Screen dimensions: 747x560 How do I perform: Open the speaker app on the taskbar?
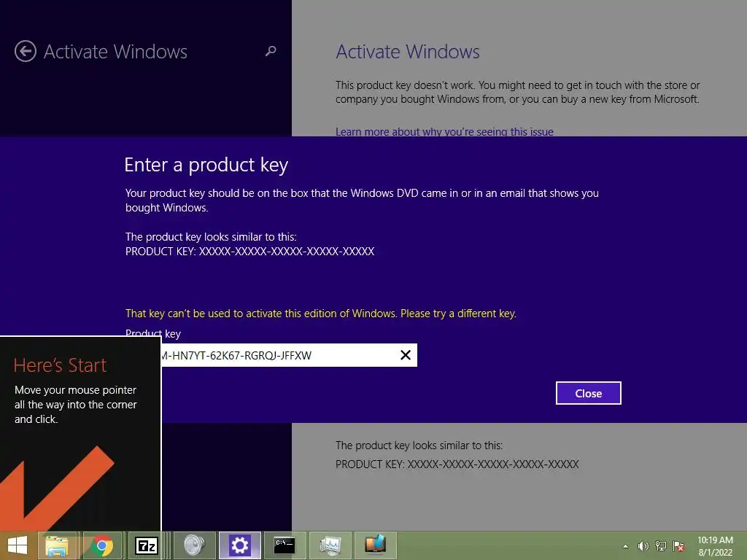(193, 545)
